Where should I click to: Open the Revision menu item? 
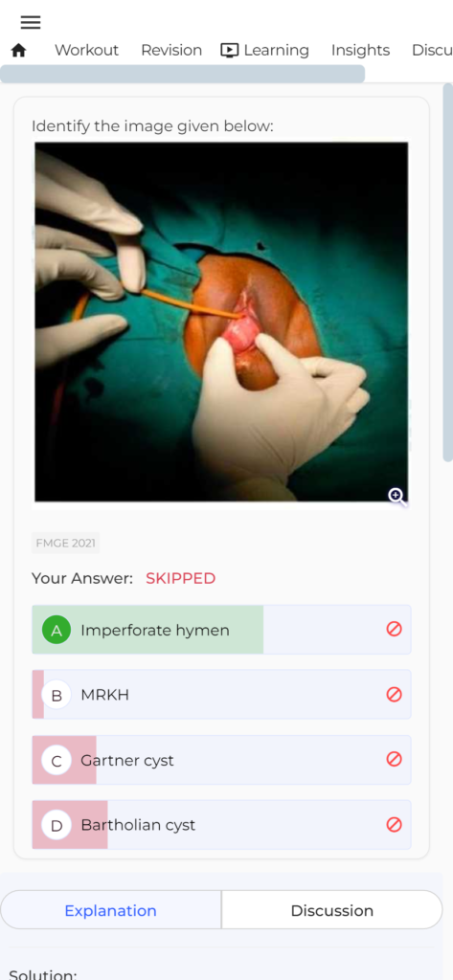(171, 51)
